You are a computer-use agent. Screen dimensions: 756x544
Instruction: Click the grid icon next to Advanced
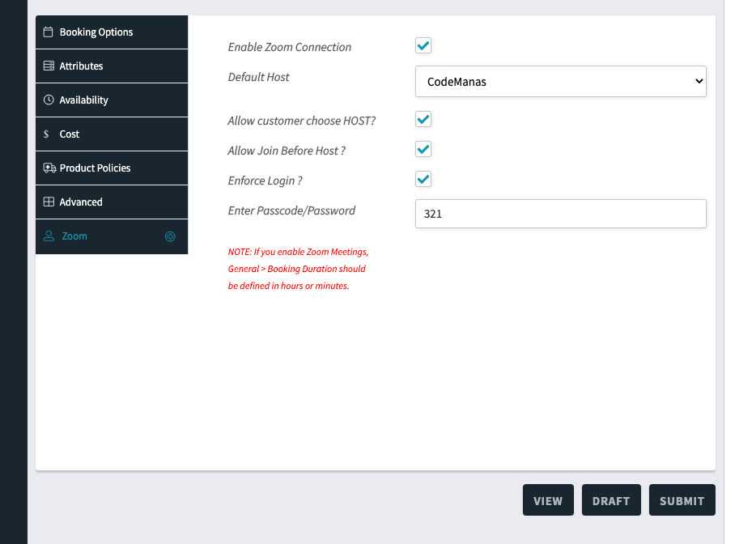(49, 202)
